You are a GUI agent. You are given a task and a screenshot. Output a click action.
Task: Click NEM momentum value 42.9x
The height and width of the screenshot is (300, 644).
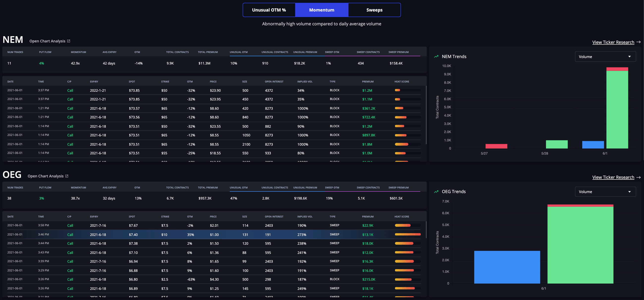tap(75, 63)
